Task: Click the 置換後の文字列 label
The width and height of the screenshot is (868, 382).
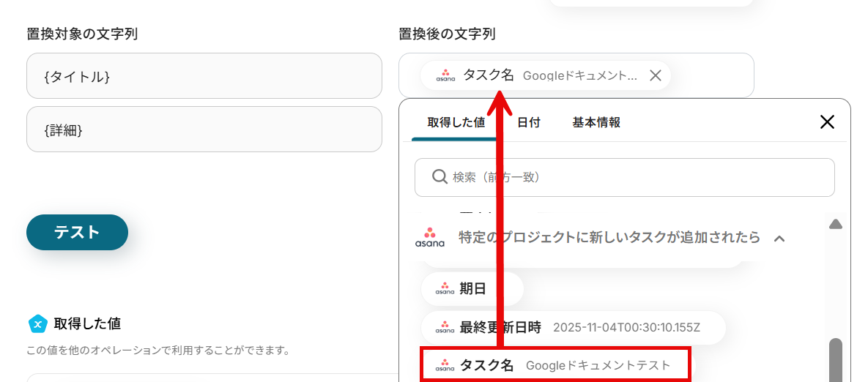Action: point(447,34)
